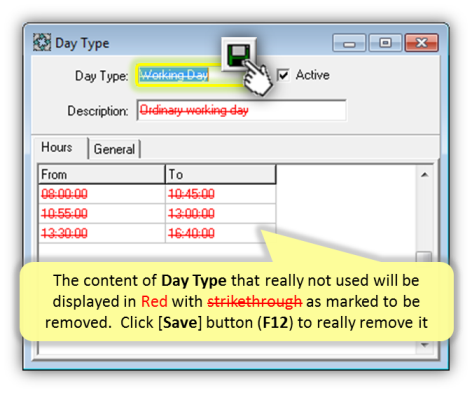Select the 13:00:00 To cell
Image resolution: width=472 pixels, height=393 pixels.
(221, 213)
